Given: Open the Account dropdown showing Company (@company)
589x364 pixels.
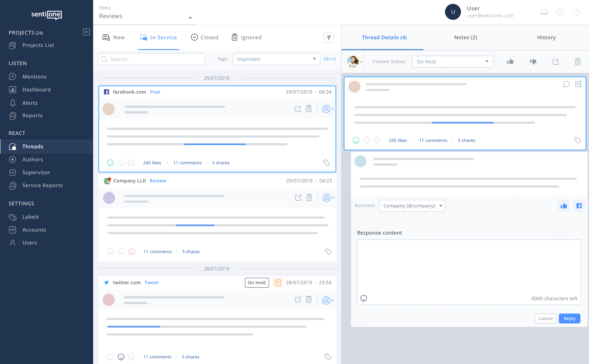Looking at the screenshot, I should [412, 206].
